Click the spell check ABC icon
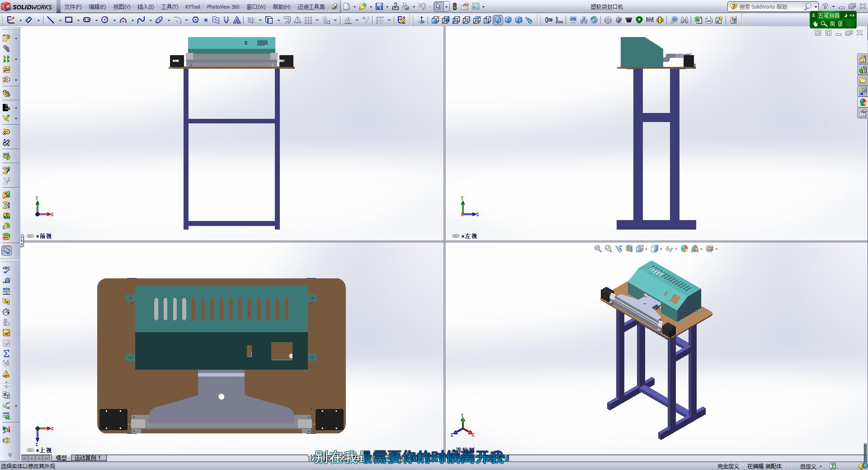The image size is (868, 470). click(6, 270)
